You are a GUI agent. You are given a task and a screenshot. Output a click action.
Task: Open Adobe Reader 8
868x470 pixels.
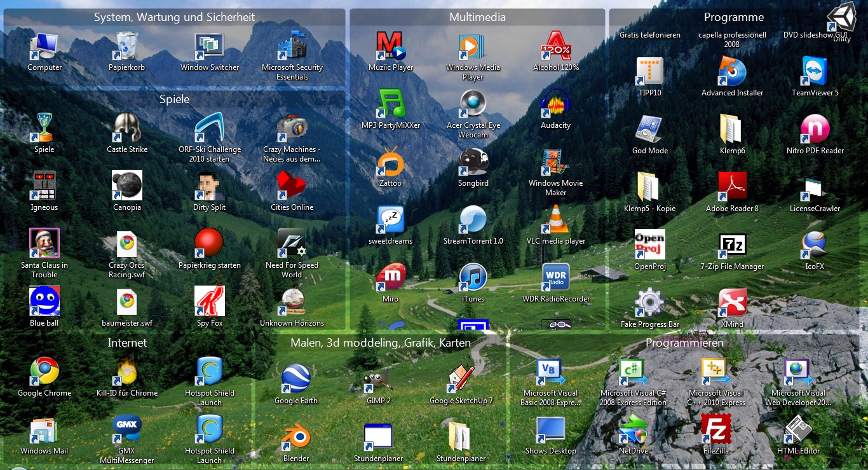tap(733, 188)
